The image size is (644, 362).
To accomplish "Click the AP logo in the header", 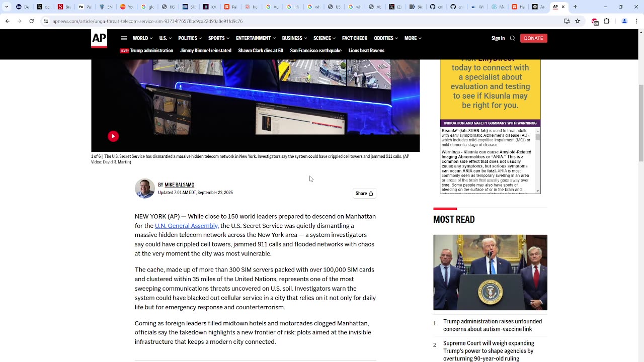I will click(99, 39).
